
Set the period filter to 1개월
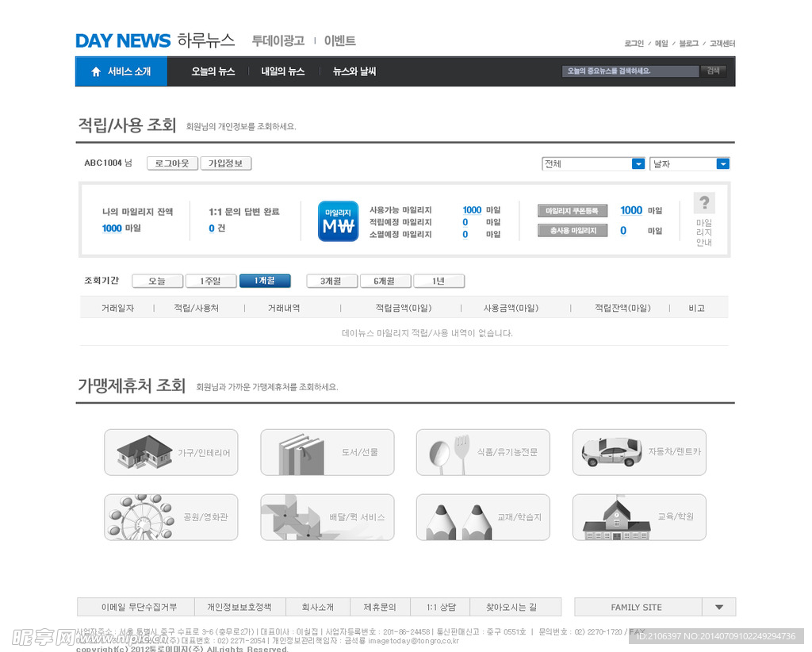pos(265,281)
